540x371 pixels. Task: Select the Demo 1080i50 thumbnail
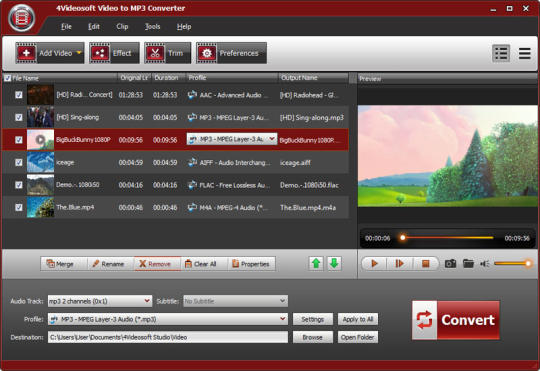pos(40,185)
